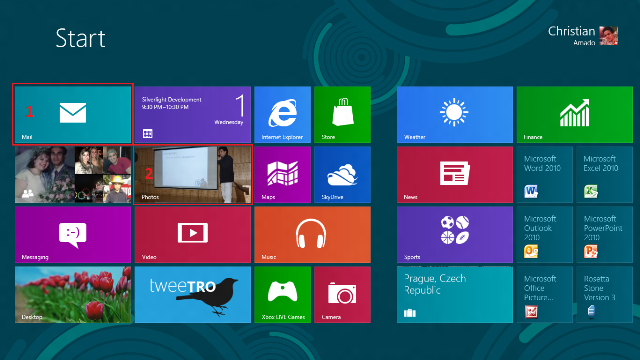Click the user profile picture
Screen dimensions: 640x360
click(x=609, y=36)
